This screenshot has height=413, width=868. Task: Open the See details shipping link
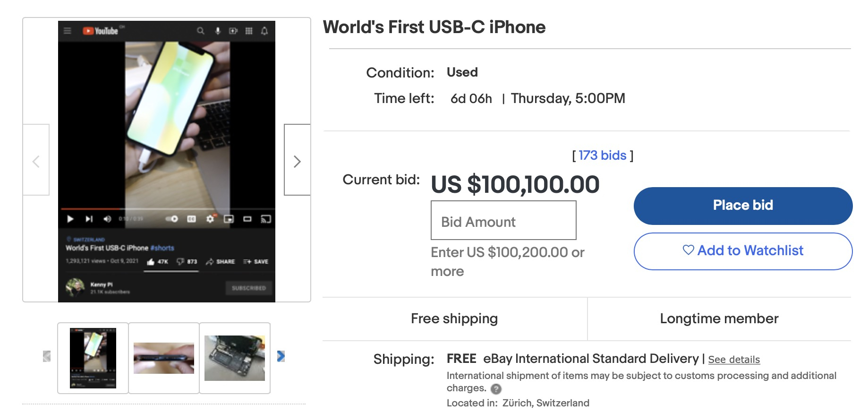click(x=734, y=360)
